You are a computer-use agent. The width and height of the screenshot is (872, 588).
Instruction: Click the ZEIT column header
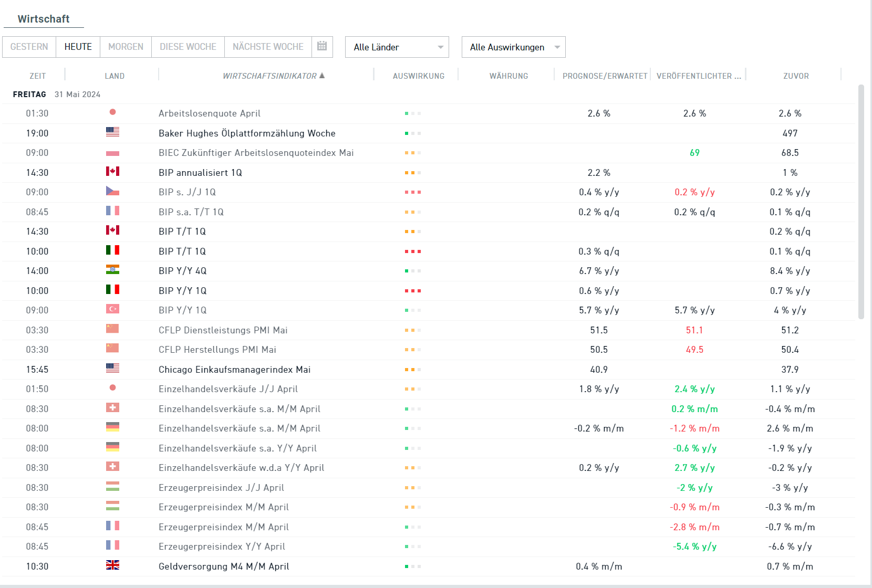pos(37,76)
